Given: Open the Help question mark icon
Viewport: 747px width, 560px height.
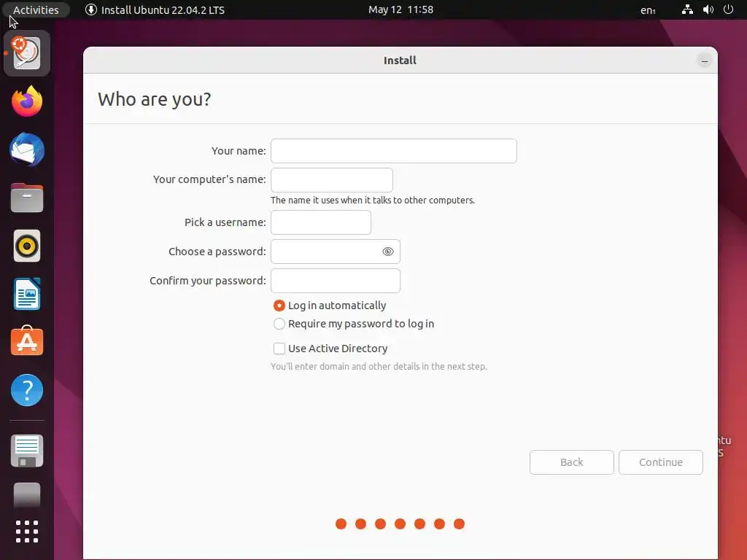Looking at the screenshot, I should pyautogui.click(x=27, y=391).
